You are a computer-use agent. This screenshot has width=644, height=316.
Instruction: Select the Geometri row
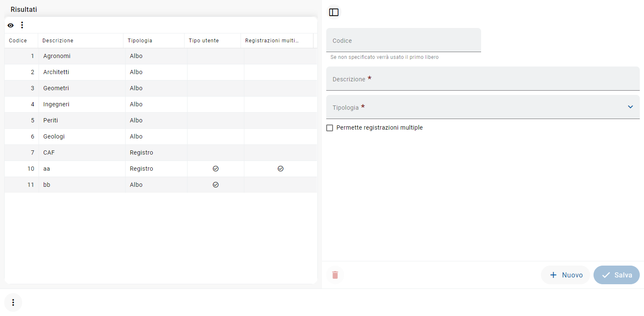click(x=161, y=88)
